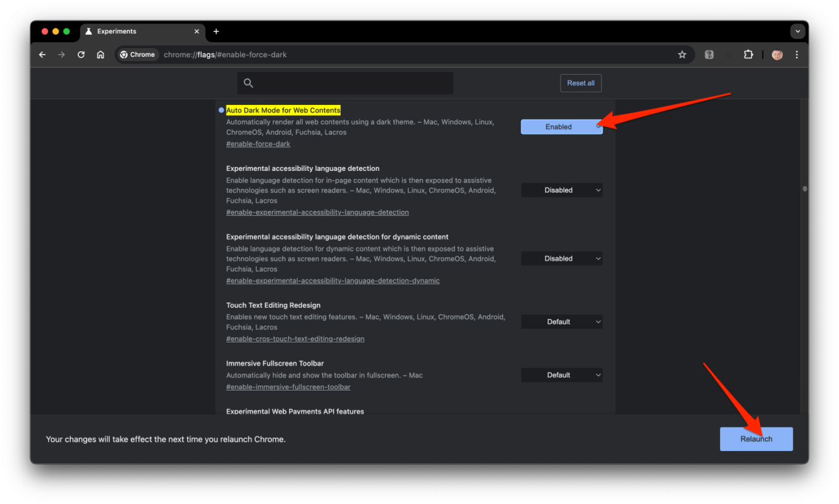Click the Touch Text Editing Redesign heading
This screenshot has width=839, height=504.
(273, 305)
